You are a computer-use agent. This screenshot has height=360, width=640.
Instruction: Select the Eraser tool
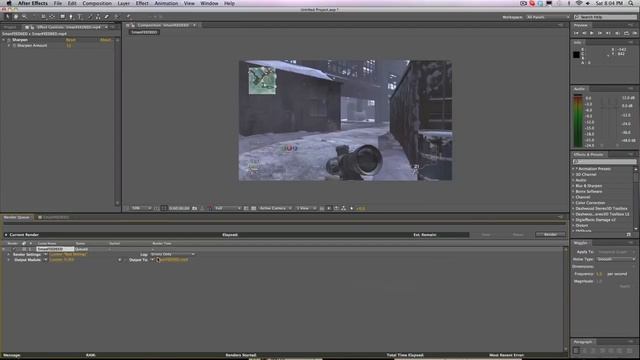click(107, 17)
